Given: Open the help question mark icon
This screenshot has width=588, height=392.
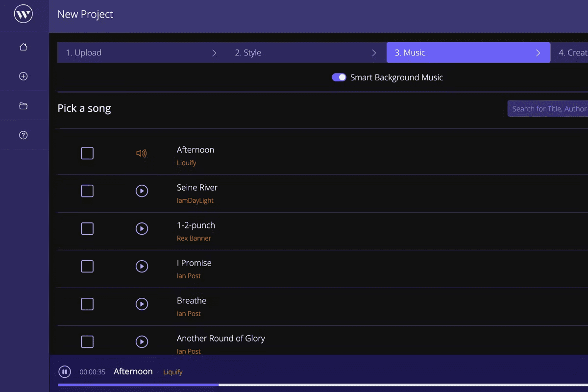Looking at the screenshot, I should point(23,135).
